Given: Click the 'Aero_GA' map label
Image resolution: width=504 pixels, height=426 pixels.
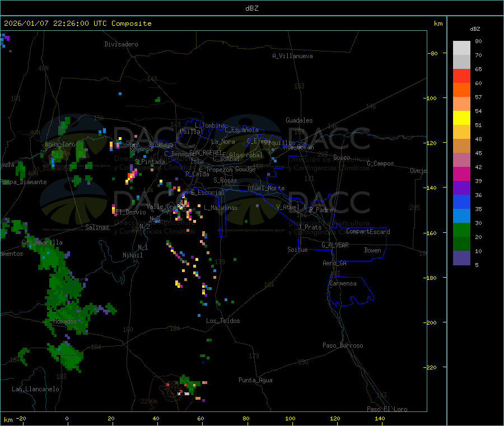Looking at the screenshot, I should pos(335,263).
